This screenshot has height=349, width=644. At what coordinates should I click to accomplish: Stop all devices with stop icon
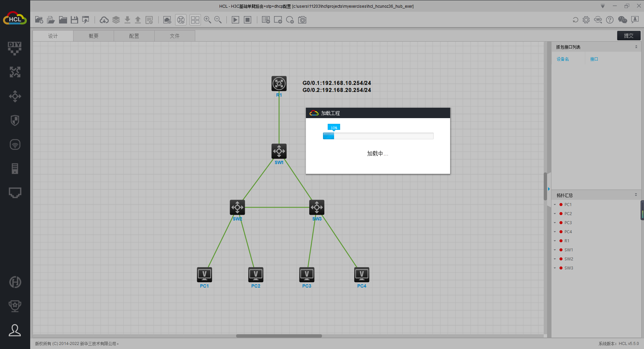coord(248,20)
